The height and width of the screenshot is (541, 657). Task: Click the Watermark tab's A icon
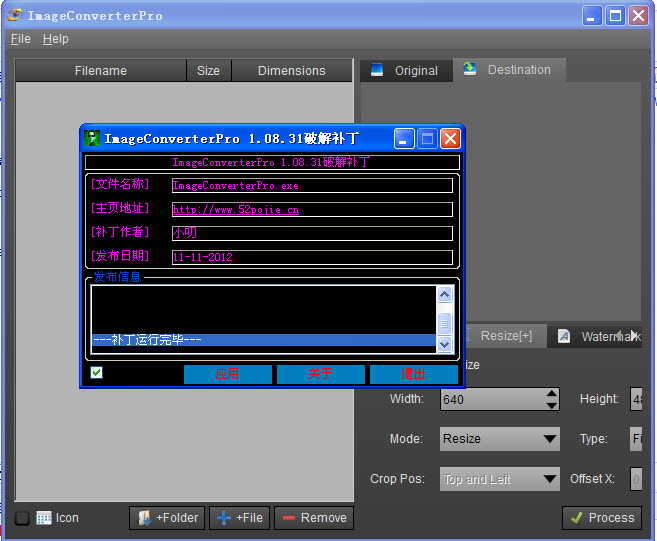564,336
